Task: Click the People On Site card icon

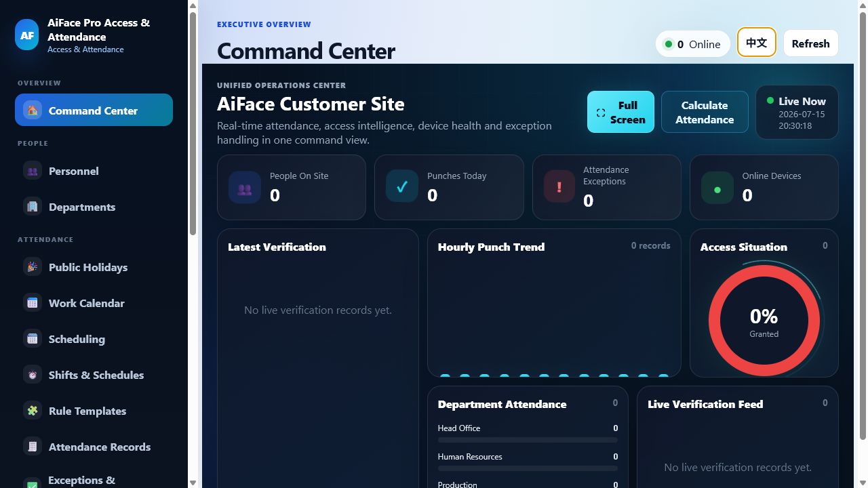Action: (245, 187)
